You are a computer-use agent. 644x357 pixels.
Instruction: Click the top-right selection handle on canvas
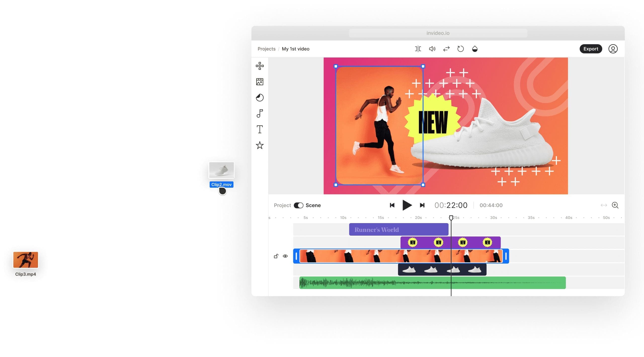423,66
